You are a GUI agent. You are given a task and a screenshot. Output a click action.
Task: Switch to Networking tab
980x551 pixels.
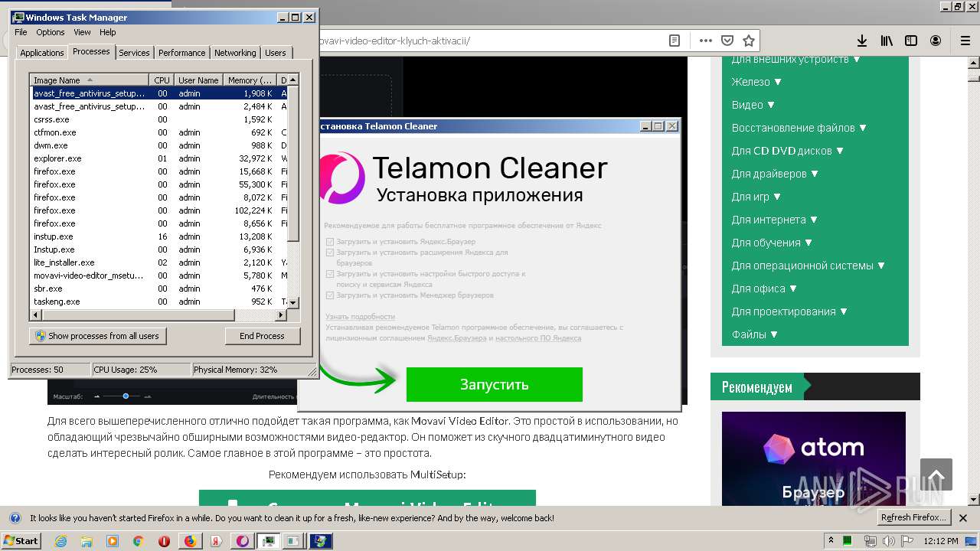coord(235,53)
